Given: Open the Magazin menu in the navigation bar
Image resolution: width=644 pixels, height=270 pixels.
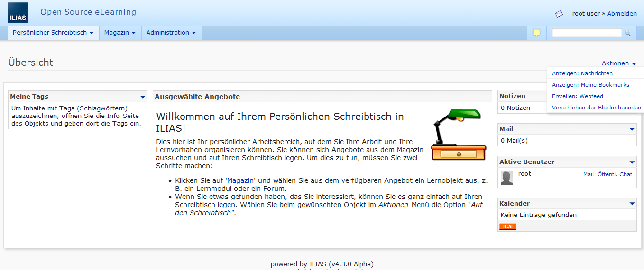Looking at the screenshot, I should (120, 33).
